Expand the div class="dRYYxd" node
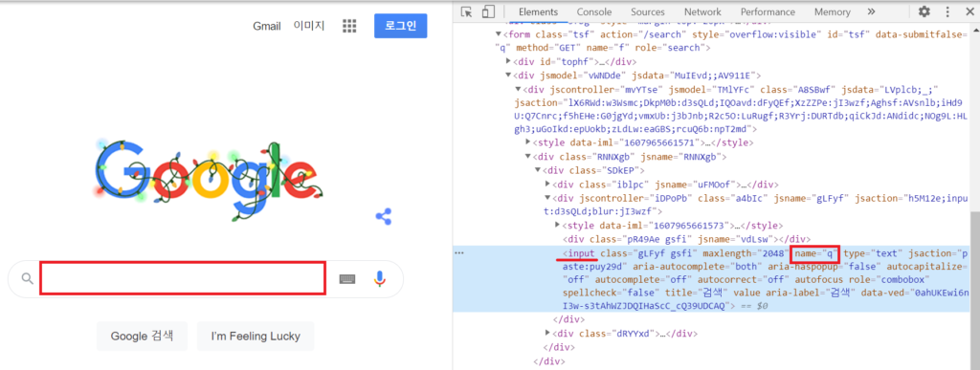 [548, 334]
